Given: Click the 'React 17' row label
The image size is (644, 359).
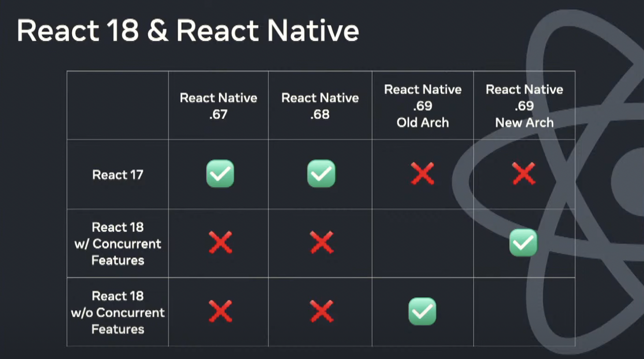Looking at the screenshot, I should [x=118, y=175].
